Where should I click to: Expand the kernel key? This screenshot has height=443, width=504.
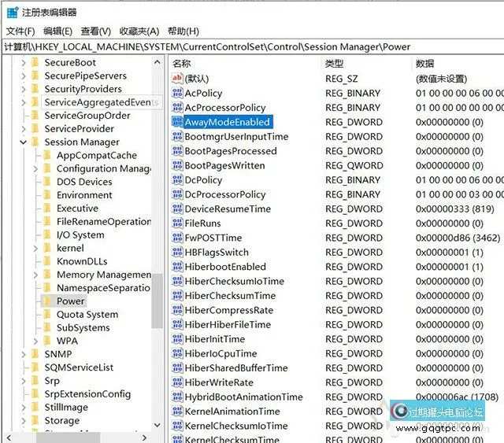tap(35, 248)
